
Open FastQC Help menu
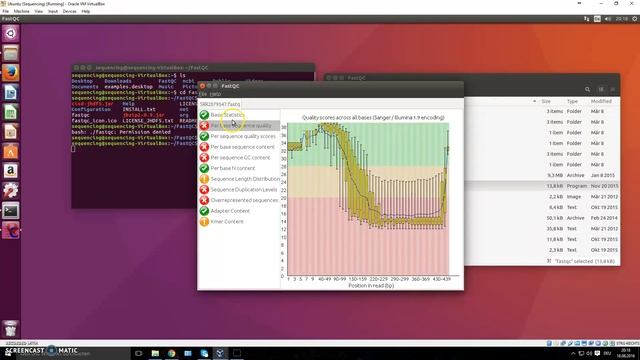[x=215, y=94]
